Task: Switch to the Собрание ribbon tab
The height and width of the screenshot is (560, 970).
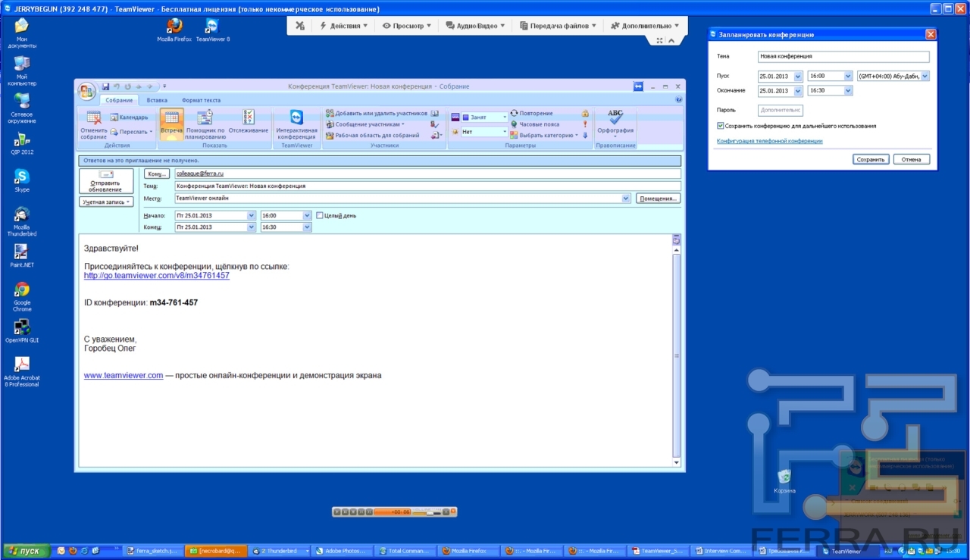Action: 119,100
